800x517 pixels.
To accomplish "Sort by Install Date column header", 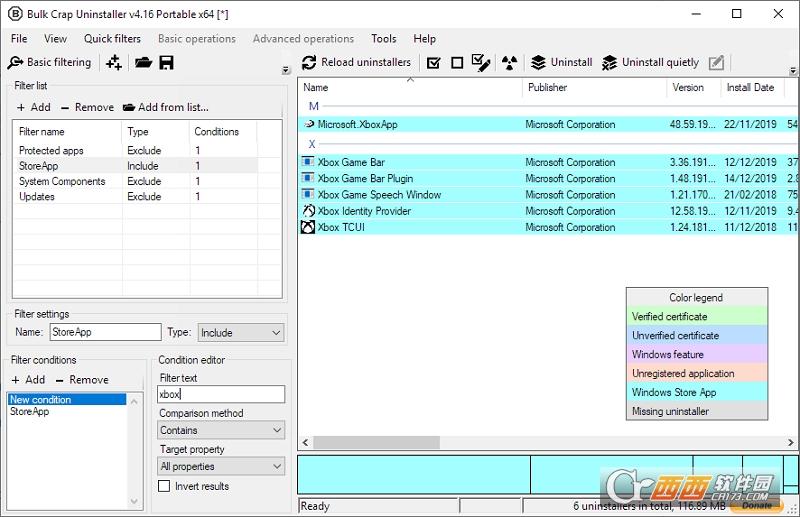I will [753, 87].
